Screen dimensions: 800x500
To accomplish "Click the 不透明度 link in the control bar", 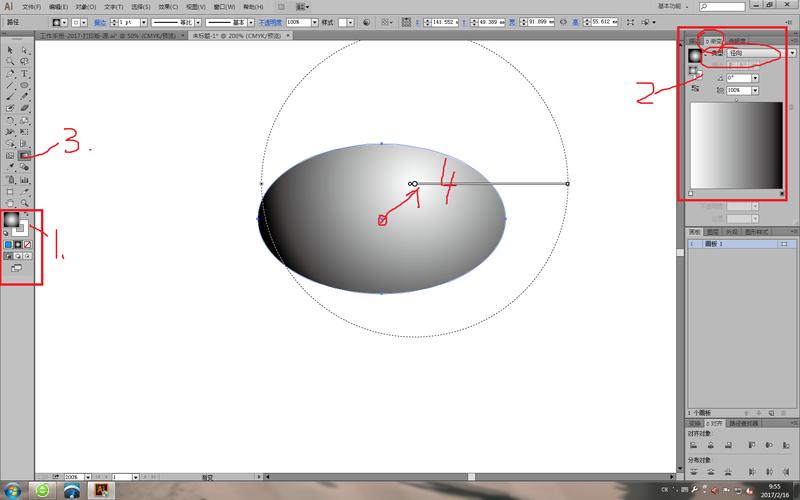I will pyautogui.click(x=270, y=21).
